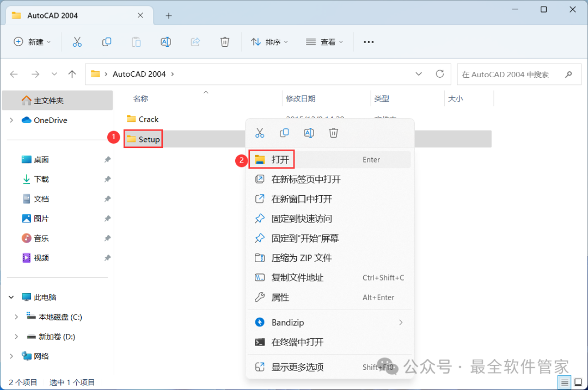588x390 pixels.
Task: Expand the chevron after AutoCAD 2004 breadcrumb
Action: click(x=173, y=74)
